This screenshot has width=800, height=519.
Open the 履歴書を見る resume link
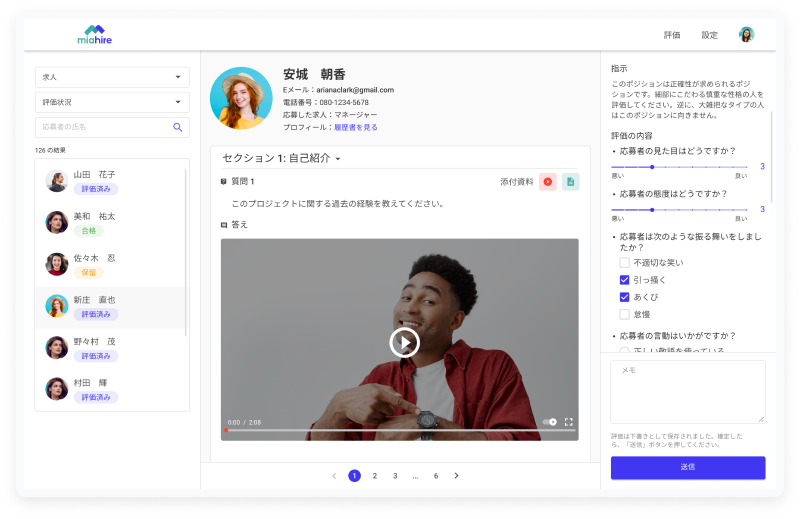pos(355,127)
